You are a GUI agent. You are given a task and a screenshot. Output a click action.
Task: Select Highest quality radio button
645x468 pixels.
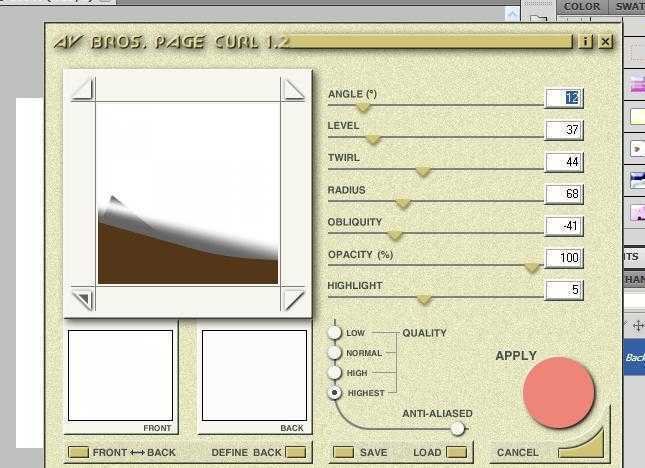pyautogui.click(x=334, y=393)
